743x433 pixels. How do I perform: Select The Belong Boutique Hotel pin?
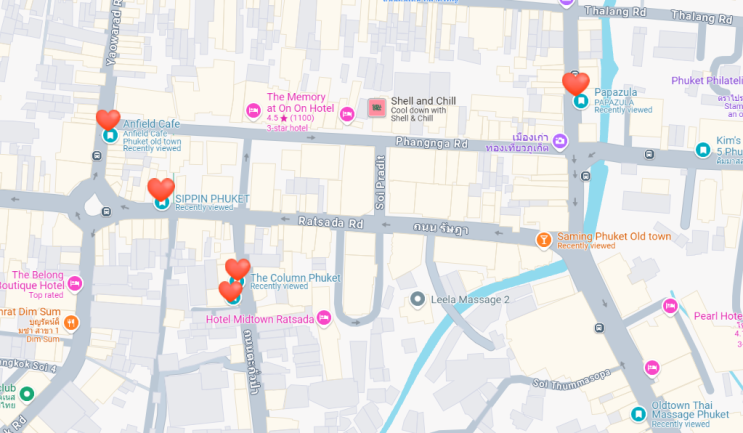[x=75, y=284]
